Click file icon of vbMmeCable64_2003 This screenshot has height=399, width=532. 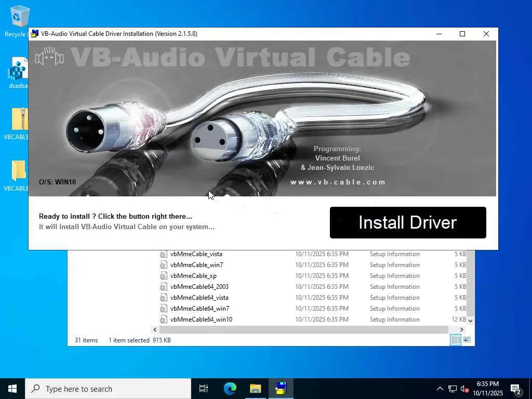(164, 287)
